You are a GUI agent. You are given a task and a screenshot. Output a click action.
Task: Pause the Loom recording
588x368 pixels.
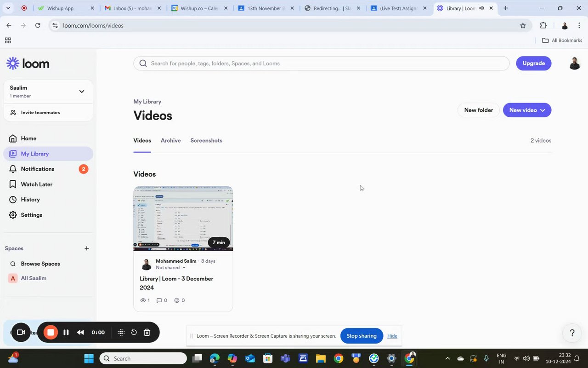(x=66, y=332)
